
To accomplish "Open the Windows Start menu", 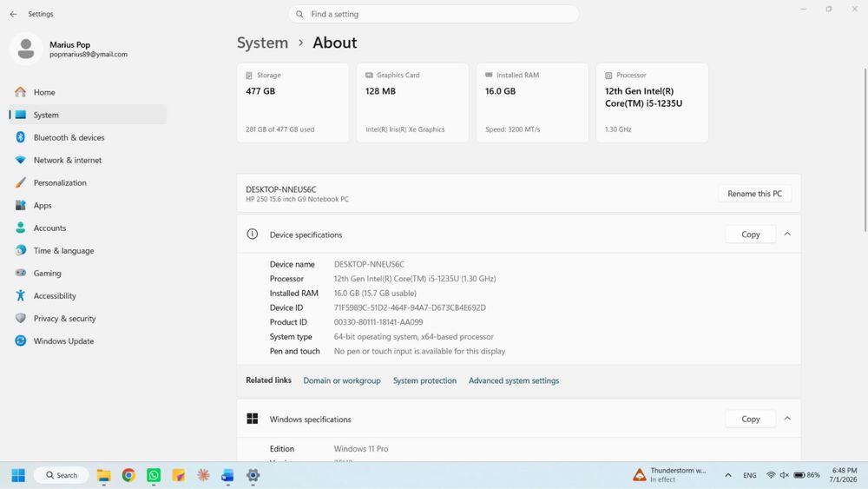I will [18, 475].
